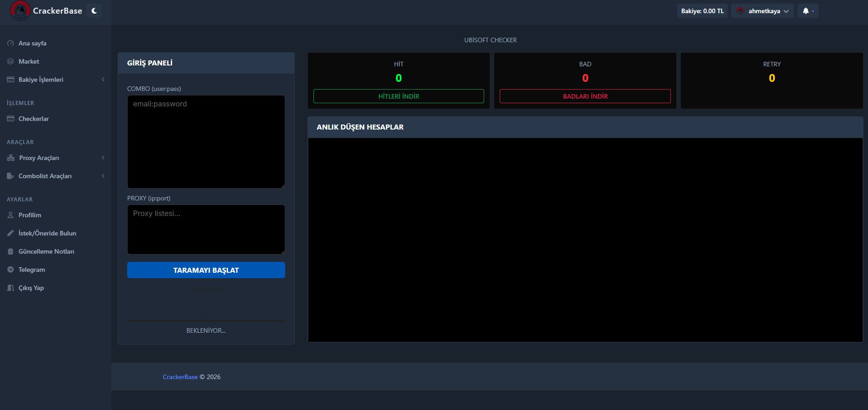Click ahmetkaya user avatar icon

point(740,11)
